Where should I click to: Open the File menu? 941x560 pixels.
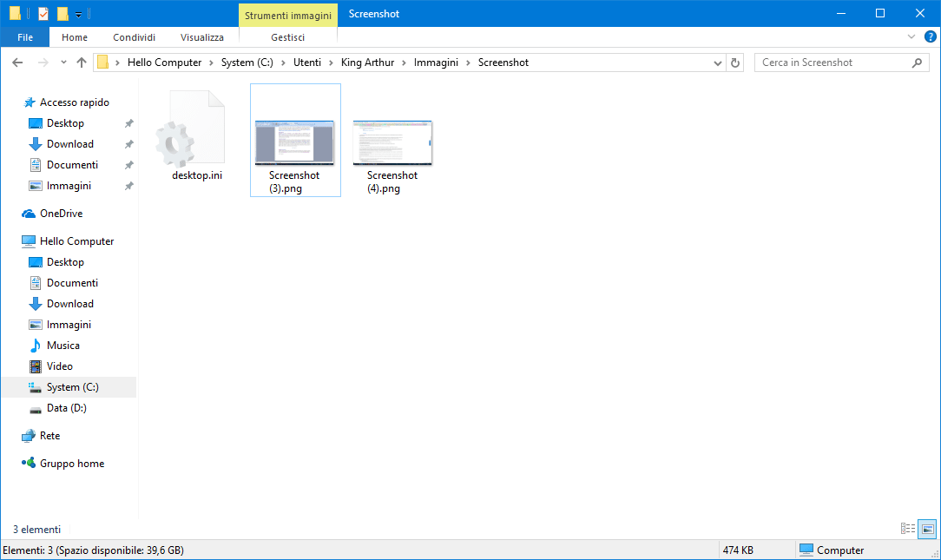click(x=25, y=37)
